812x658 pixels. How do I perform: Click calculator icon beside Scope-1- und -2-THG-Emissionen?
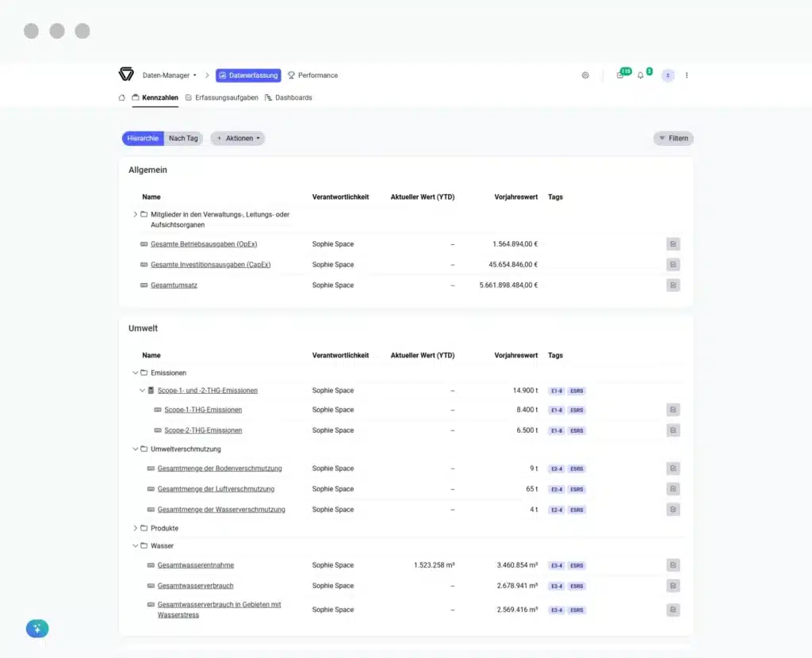(x=151, y=390)
